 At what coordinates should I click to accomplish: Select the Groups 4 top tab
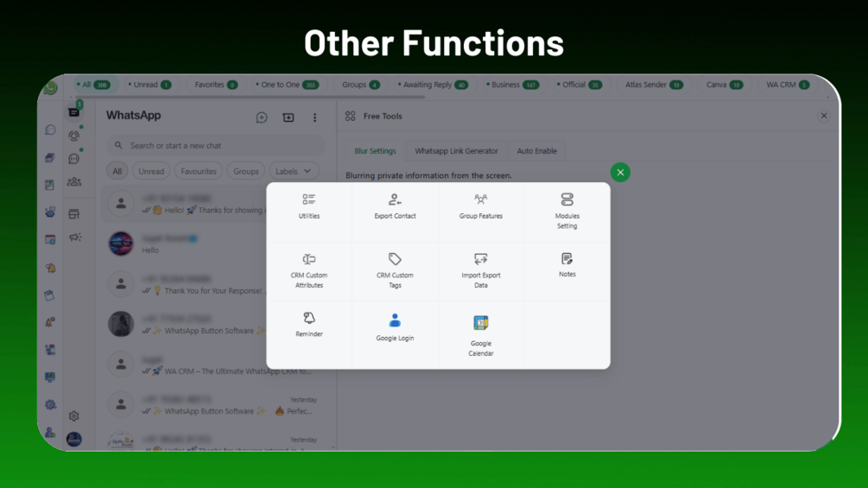click(360, 85)
